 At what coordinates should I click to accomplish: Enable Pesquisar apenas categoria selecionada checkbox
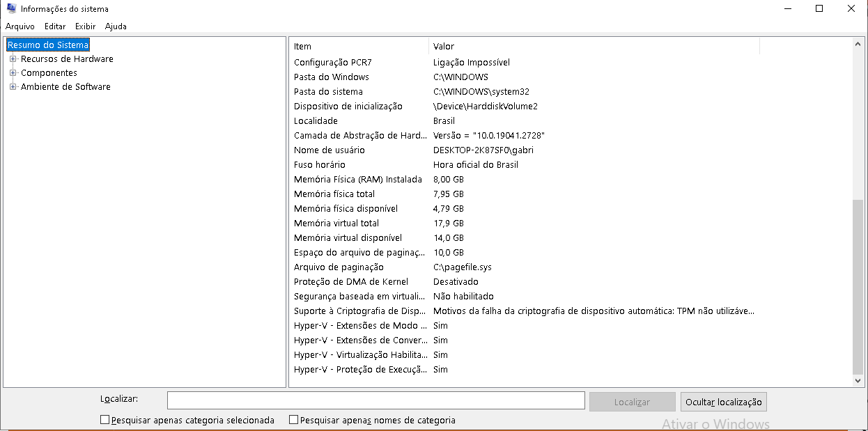tap(104, 420)
